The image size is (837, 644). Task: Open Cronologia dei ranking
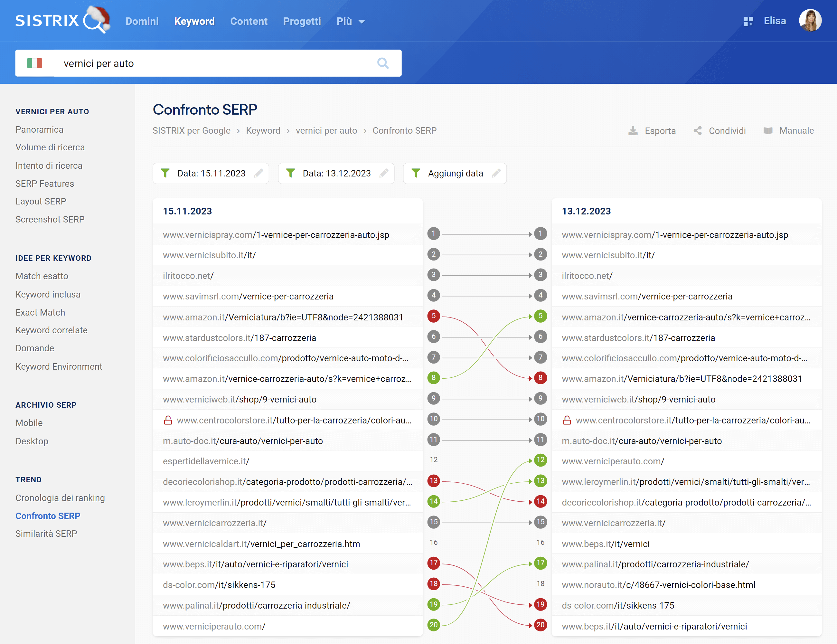(x=60, y=498)
